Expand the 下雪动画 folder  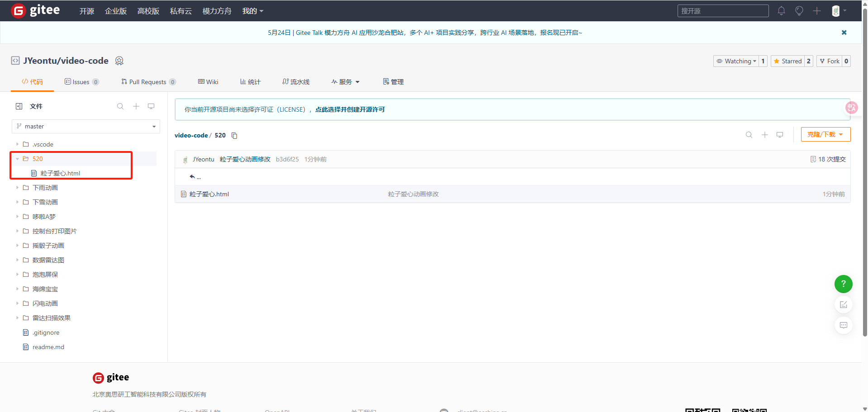[18, 202]
